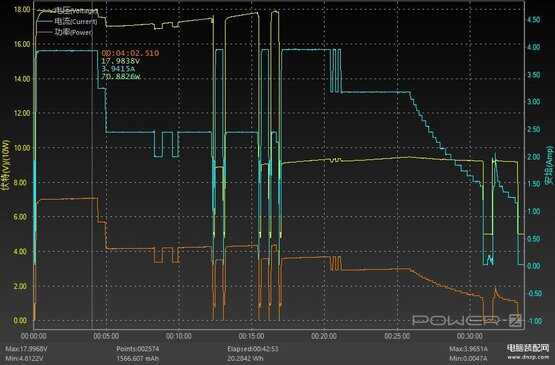Click the 1.50 label on the Amp axis
This screenshot has height=365, width=555.
pyautogui.click(x=534, y=184)
